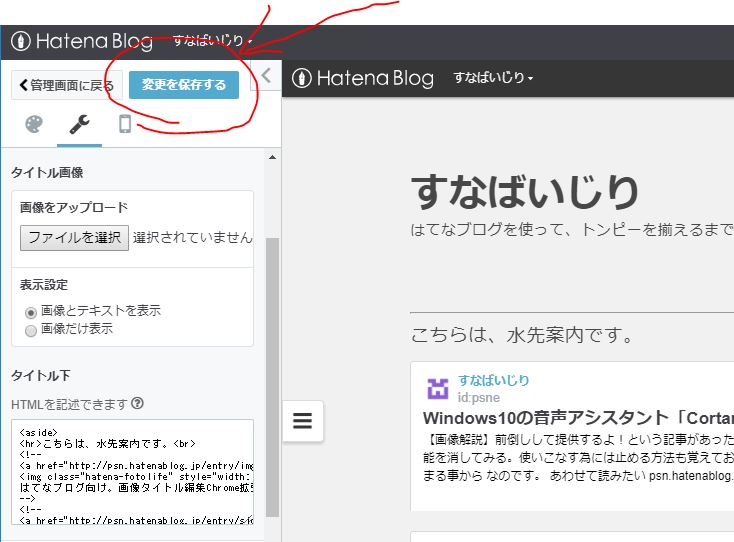This screenshot has height=542, width=734.
Task: Click the sidebar vertical scrollbar thumb
Action: click(272, 377)
